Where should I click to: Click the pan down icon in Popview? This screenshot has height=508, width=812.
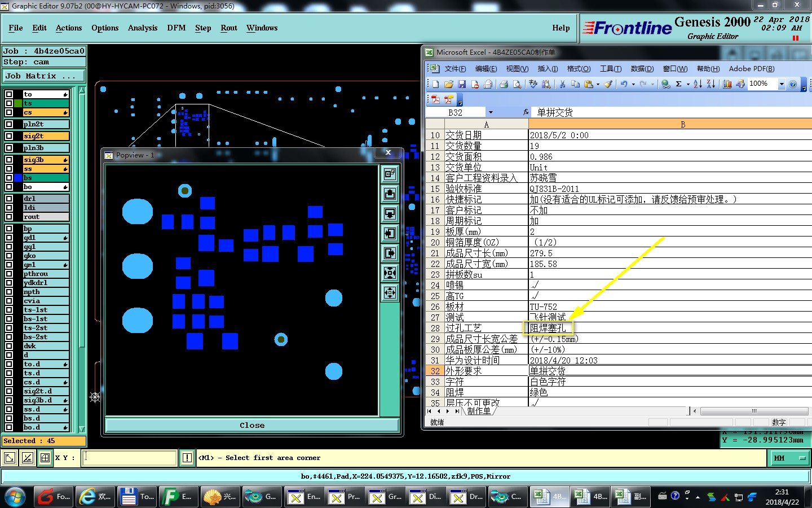point(390,213)
